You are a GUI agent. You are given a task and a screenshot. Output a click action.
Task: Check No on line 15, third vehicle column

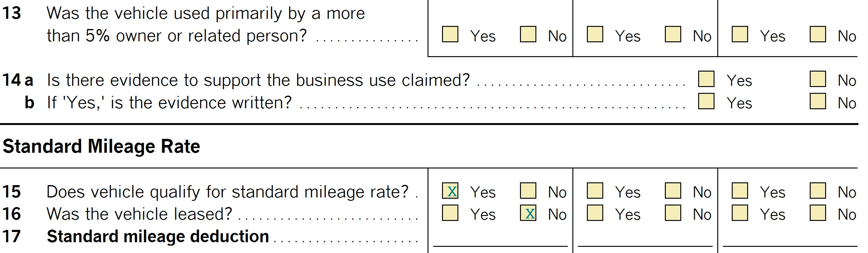(x=817, y=191)
